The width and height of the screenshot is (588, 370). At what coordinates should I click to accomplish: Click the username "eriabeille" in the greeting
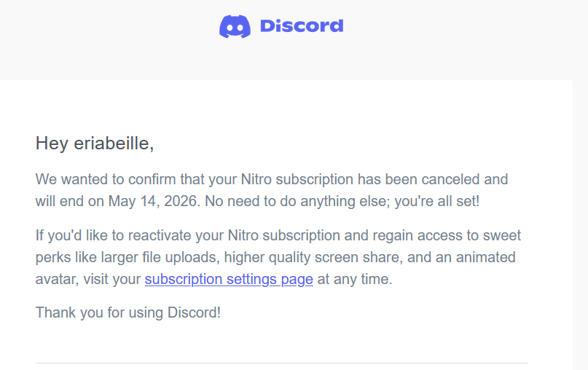(112, 143)
